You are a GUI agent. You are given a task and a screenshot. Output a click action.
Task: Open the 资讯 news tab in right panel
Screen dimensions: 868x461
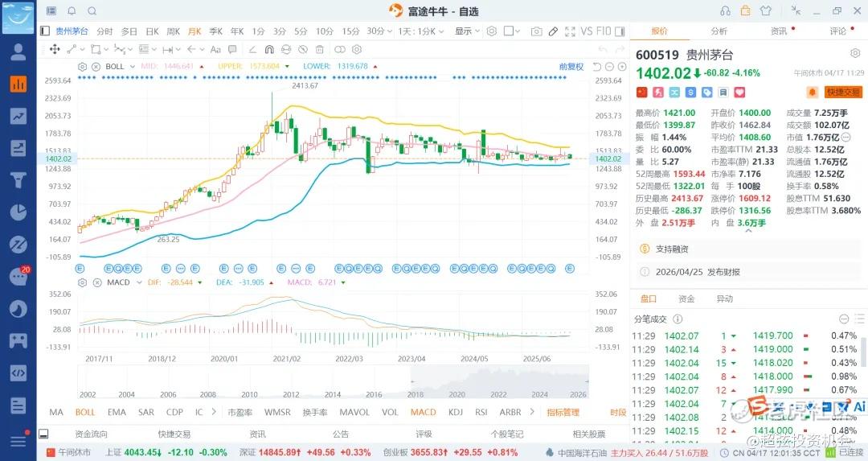(779, 31)
